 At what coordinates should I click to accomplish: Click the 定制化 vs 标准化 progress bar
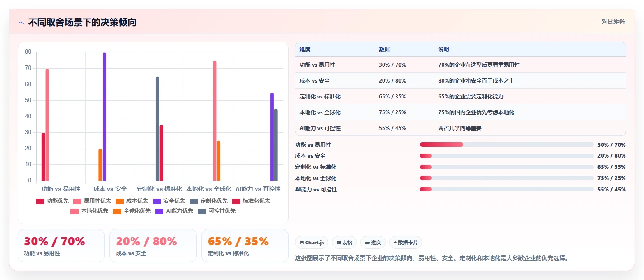pos(507,167)
